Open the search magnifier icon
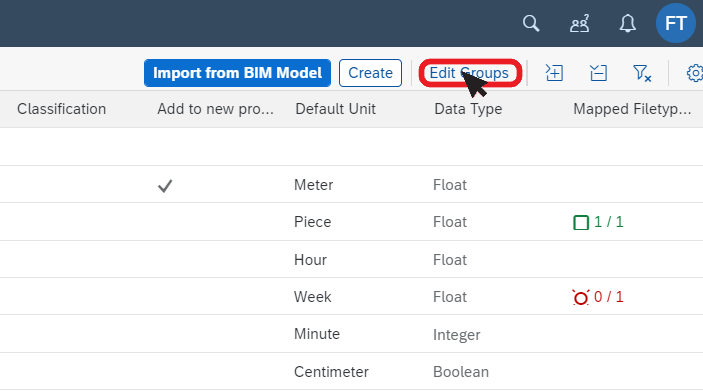This screenshot has width=703, height=392. 531,23
